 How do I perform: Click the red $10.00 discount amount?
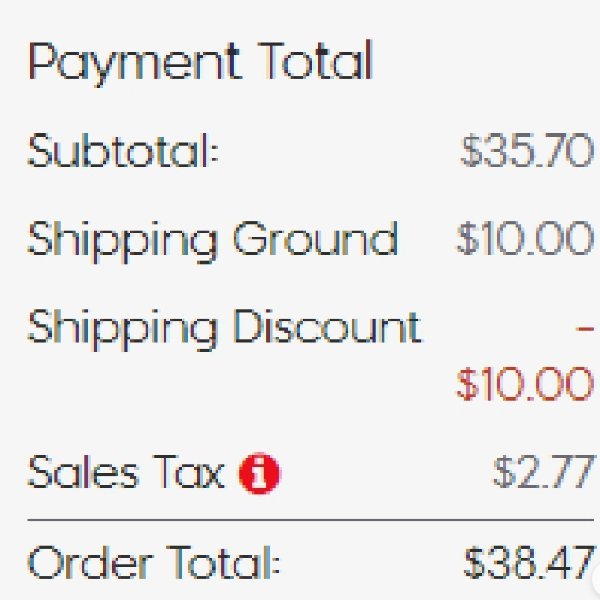pos(525,383)
